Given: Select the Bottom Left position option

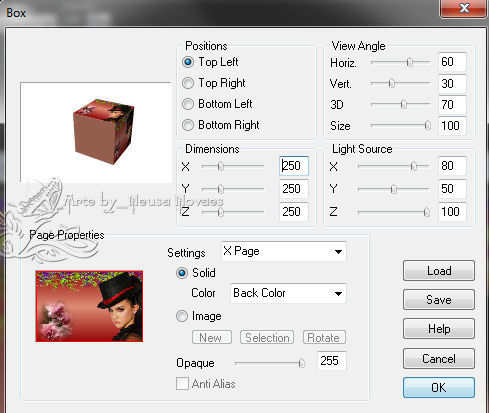Looking at the screenshot, I should click(188, 104).
